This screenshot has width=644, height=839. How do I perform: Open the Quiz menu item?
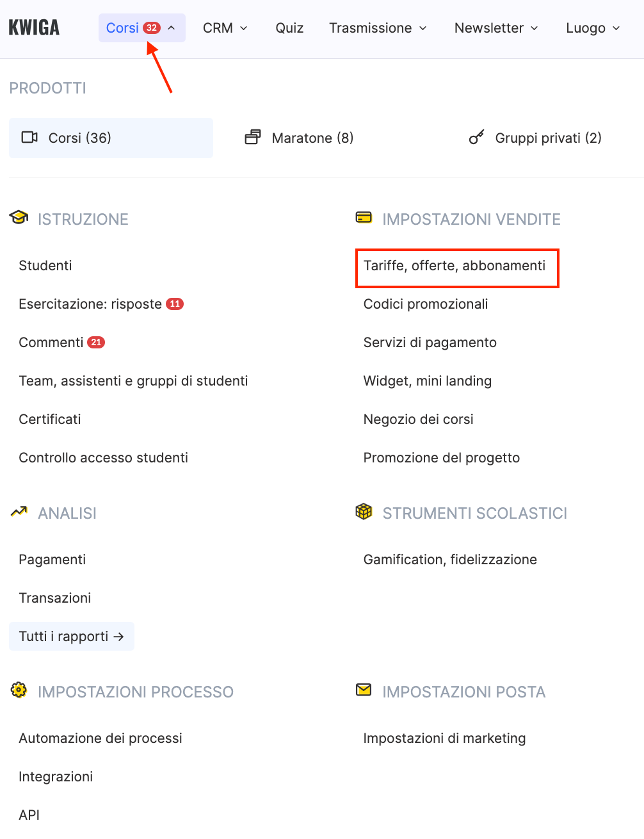(x=289, y=28)
